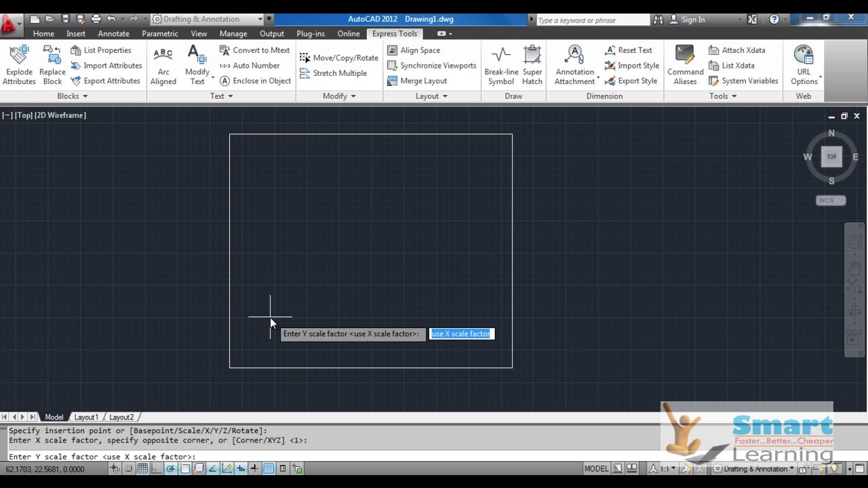
Task: Expand the Tools panel
Action: click(723, 96)
